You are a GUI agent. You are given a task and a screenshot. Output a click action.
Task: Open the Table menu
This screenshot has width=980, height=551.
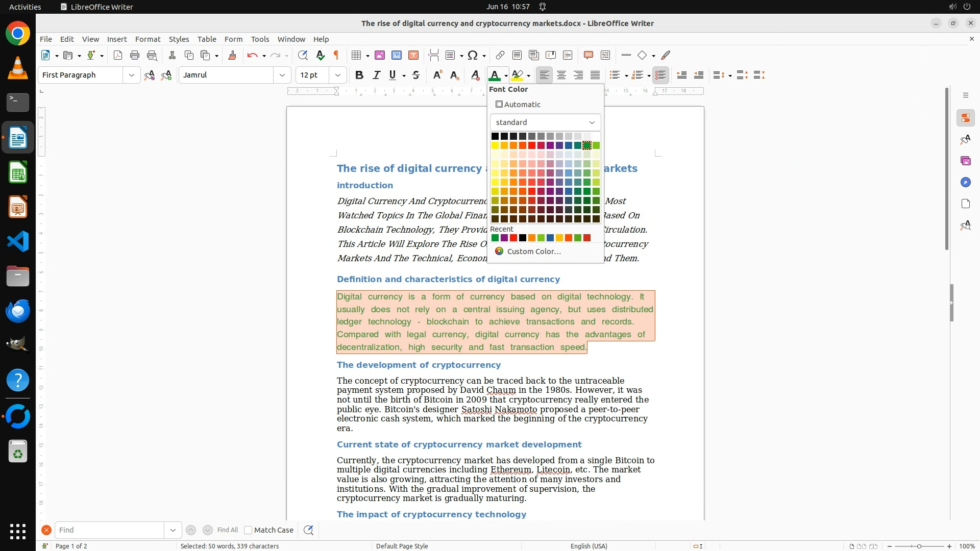click(207, 39)
